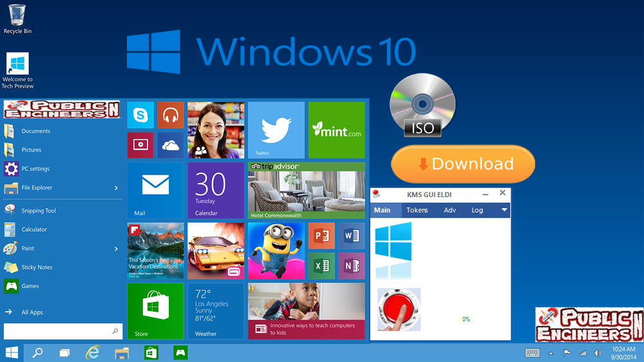Expand Paint jump list arrow
The width and height of the screenshot is (644, 362).
coord(116,249)
